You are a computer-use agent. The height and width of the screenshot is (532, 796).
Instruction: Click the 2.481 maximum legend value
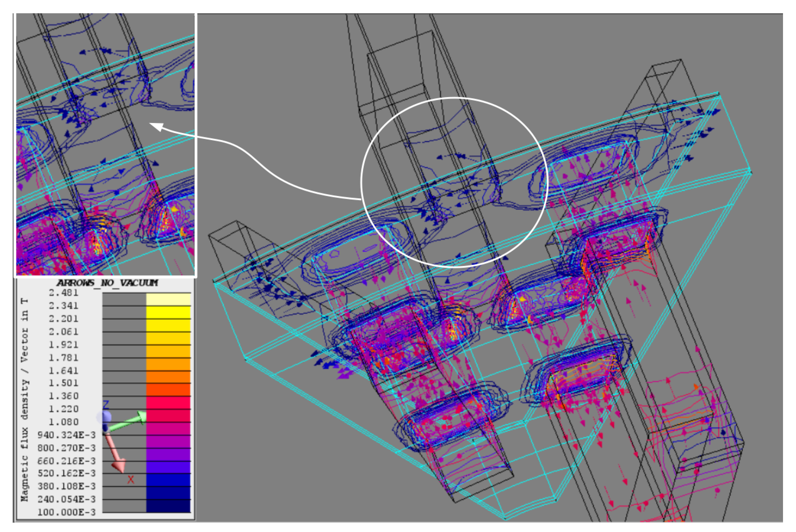64,293
